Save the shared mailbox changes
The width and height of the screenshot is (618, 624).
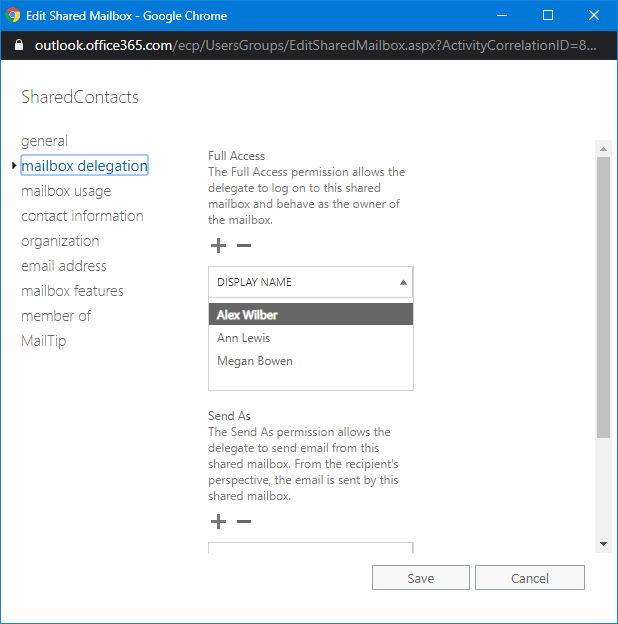pyautogui.click(x=421, y=577)
